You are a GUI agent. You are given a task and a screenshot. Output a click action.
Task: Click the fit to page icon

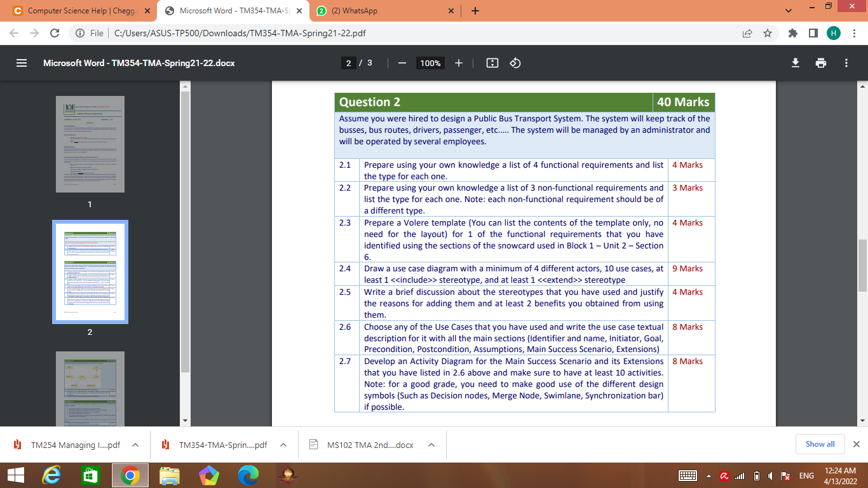492,63
